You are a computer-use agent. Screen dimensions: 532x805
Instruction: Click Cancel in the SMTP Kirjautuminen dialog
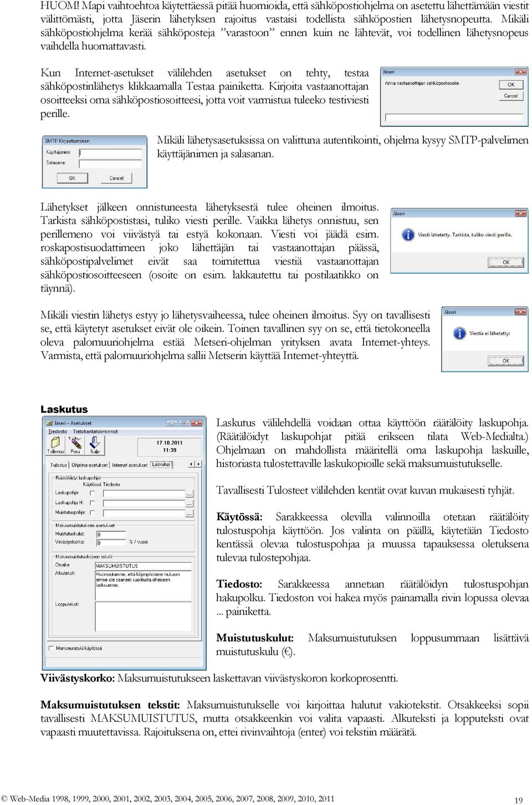pyautogui.click(x=116, y=178)
